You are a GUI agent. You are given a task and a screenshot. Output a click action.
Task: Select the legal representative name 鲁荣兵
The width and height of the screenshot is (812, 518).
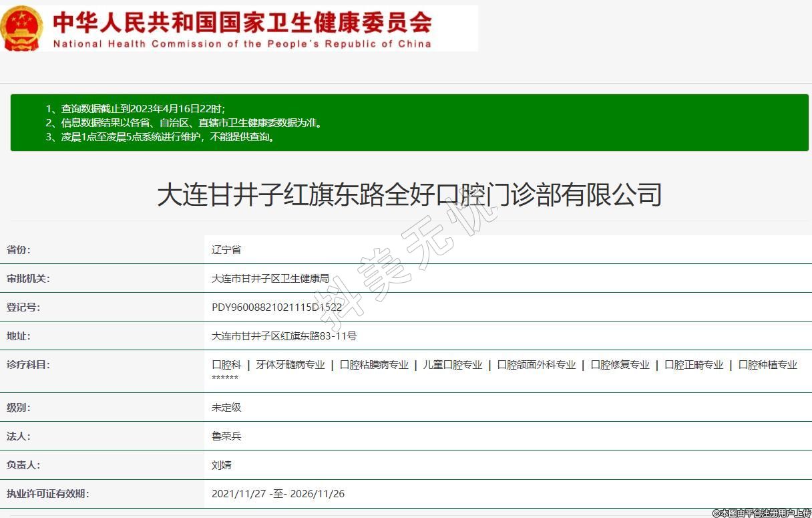pyautogui.click(x=226, y=436)
